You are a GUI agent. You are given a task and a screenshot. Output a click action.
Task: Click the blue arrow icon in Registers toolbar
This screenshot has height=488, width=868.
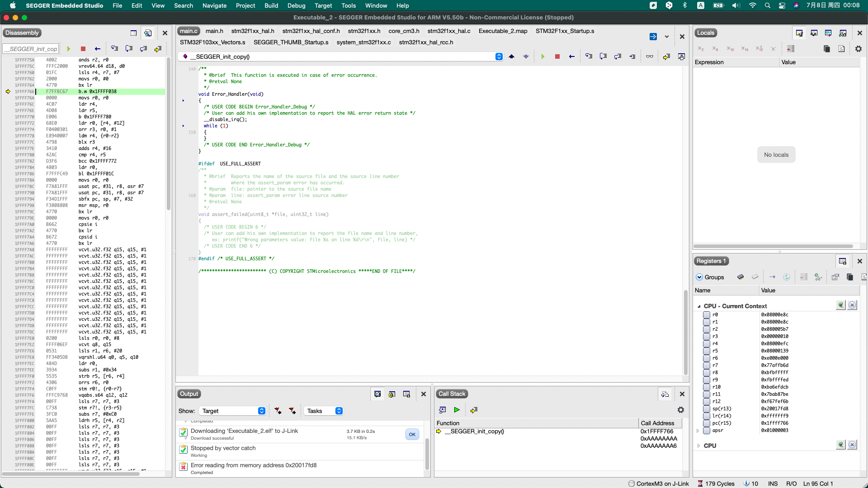click(772, 277)
